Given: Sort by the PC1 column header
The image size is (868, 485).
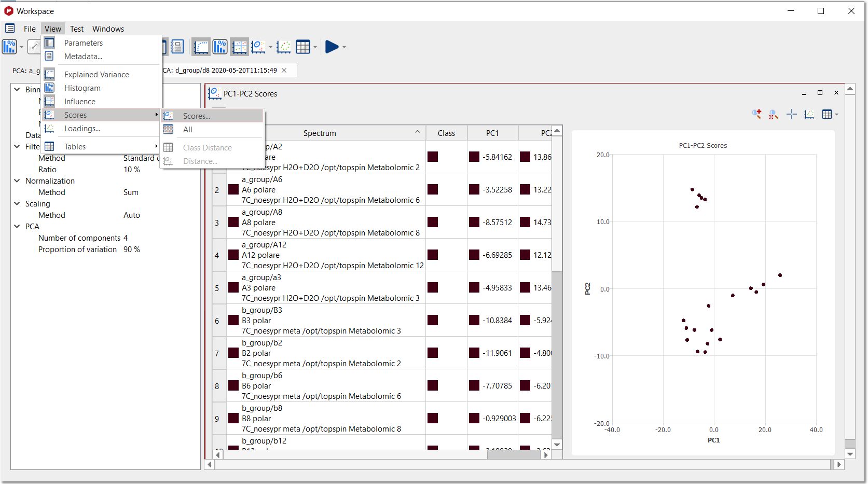Looking at the screenshot, I should click(x=492, y=133).
